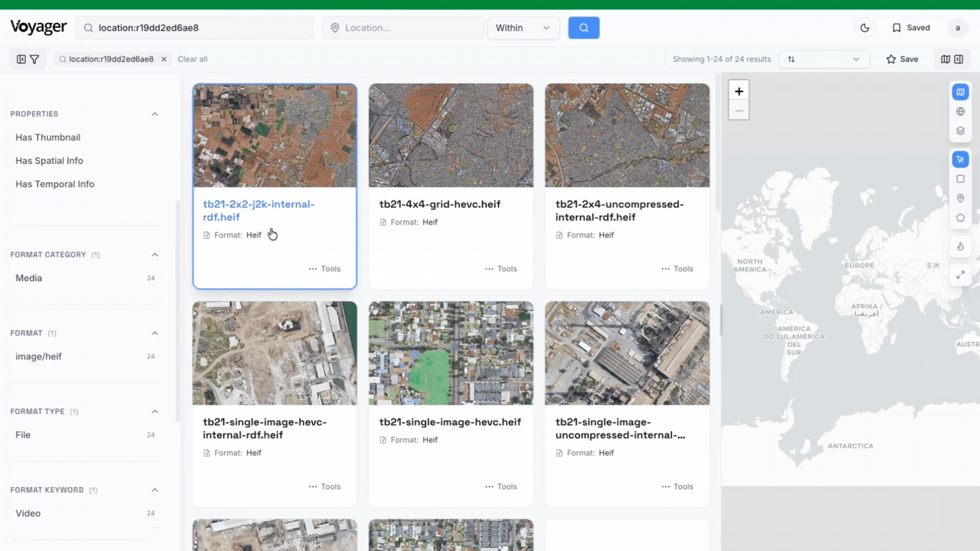Zoom out on the map

coord(739,111)
